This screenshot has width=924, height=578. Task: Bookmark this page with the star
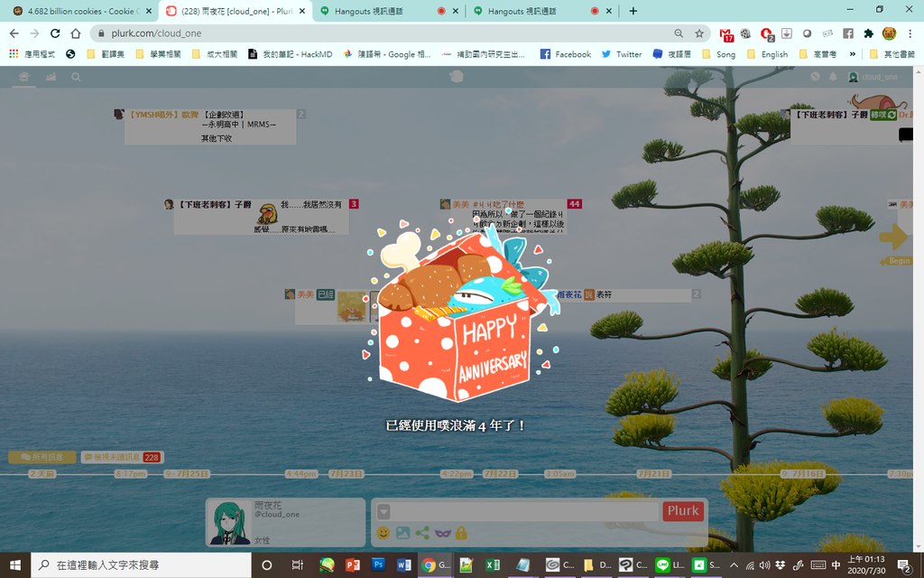click(699, 33)
